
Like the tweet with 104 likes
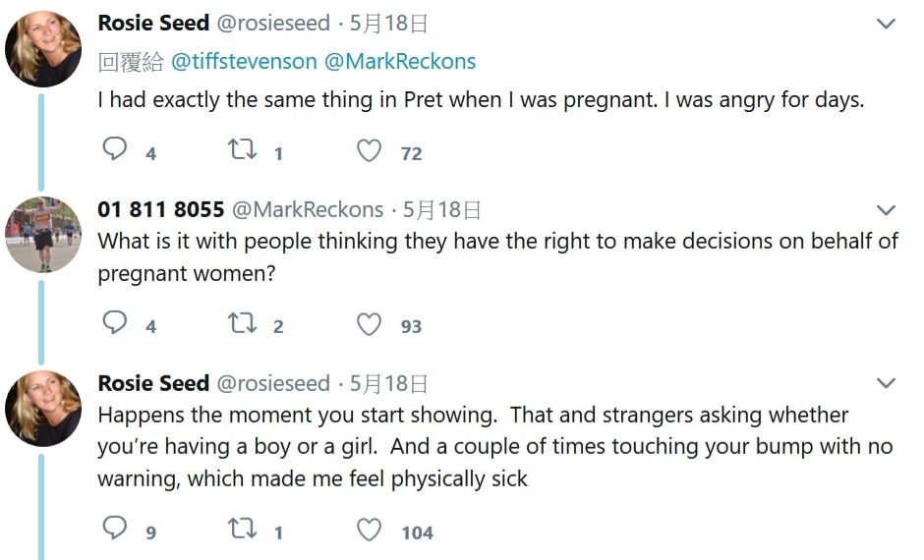[369, 530]
